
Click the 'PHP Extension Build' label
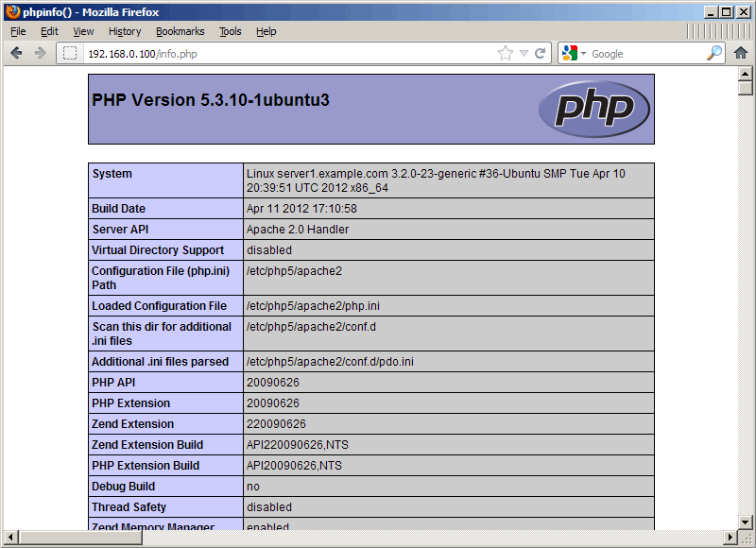click(146, 466)
